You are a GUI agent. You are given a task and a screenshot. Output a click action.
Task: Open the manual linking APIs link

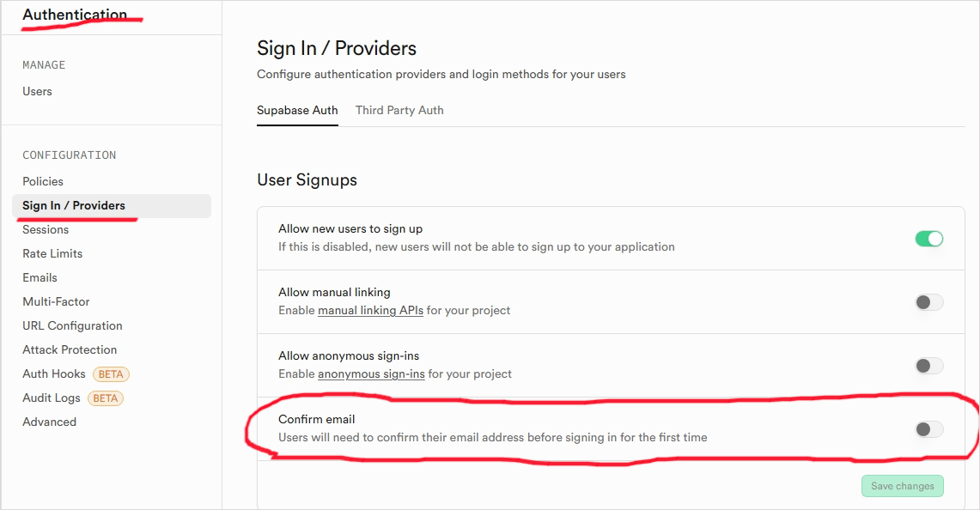click(x=370, y=310)
